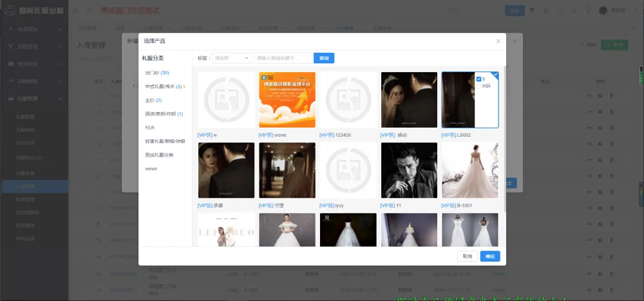Image resolution: width=644 pixels, height=301 pixels.
Task: Select the 中式礼服/秀禾 category
Action: pos(164,86)
